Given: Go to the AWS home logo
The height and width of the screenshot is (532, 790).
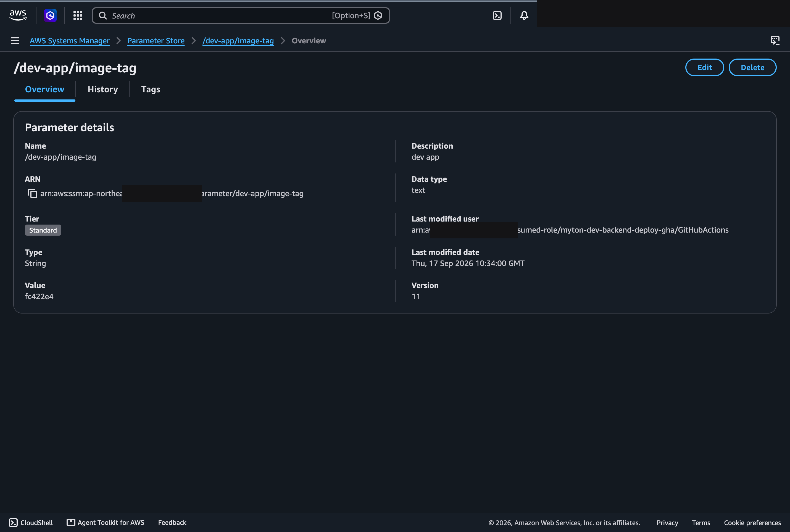Looking at the screenshot, I should pos(18,15).
